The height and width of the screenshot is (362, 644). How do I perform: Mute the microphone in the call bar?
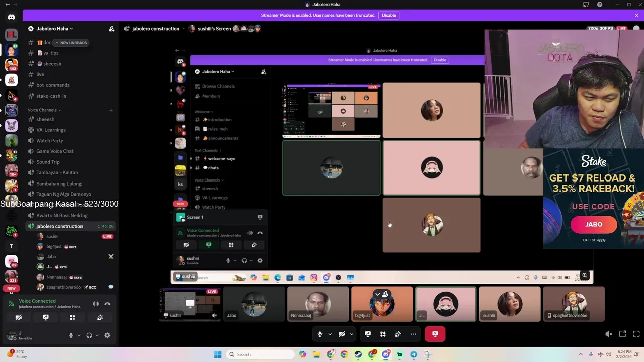click(x=320, y=334)
